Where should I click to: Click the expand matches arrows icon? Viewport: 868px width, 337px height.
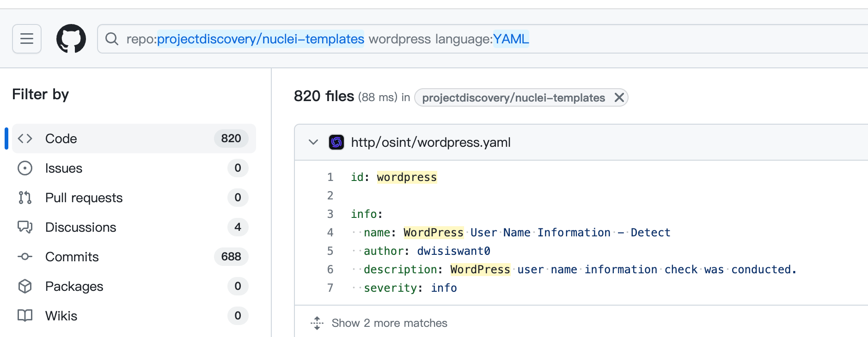317,323
